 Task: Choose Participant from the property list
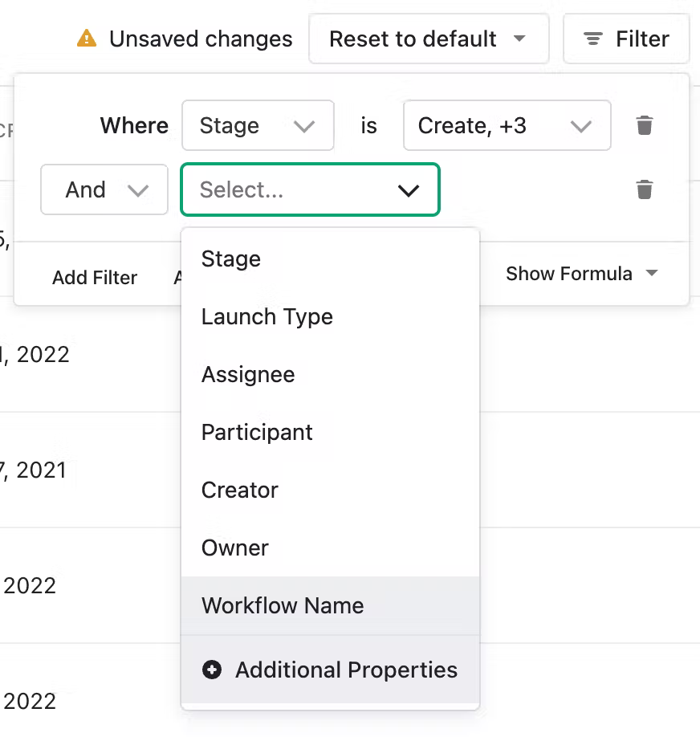(x=330, y=433)
